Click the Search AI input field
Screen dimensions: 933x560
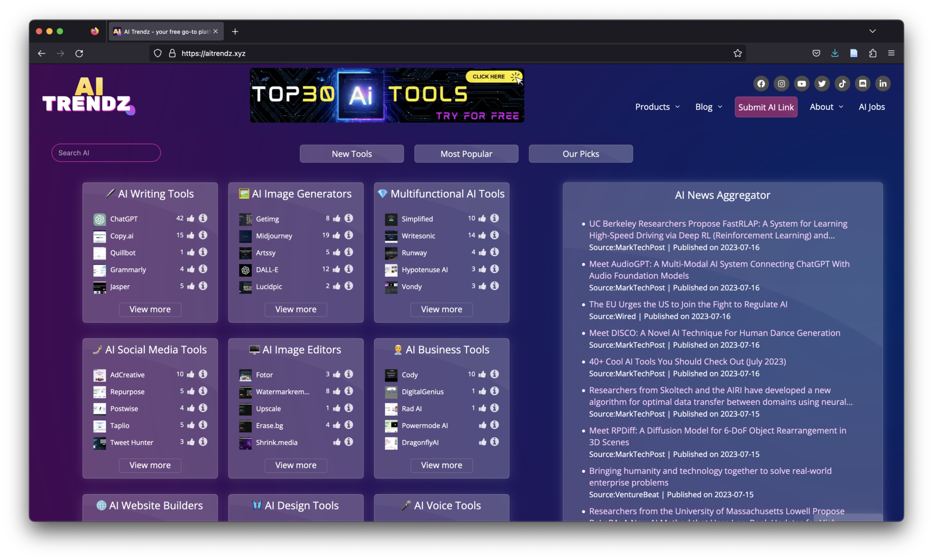[x=106, y=153]
